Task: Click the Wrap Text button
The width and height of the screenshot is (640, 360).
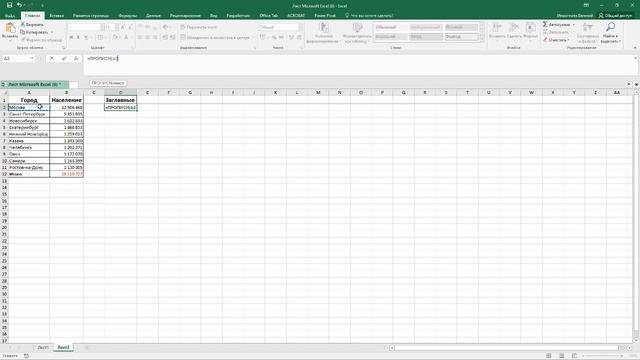Action: (x=199, y=27)
